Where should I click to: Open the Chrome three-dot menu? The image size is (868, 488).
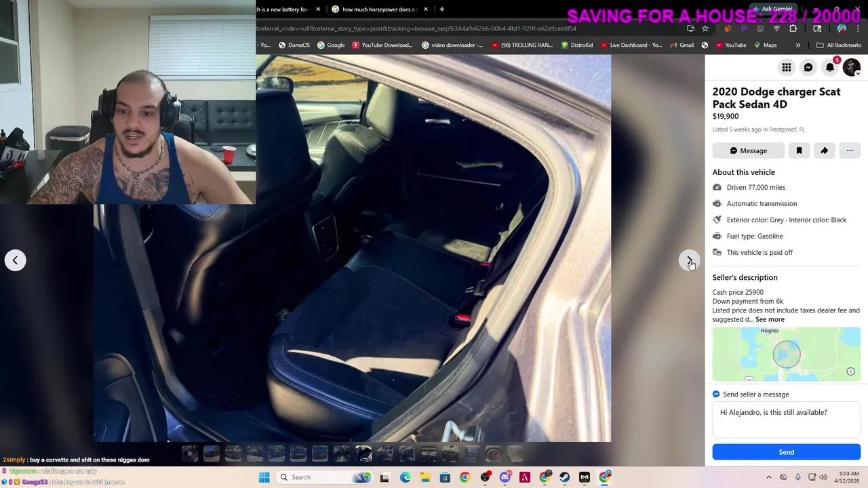pos(858,28)
